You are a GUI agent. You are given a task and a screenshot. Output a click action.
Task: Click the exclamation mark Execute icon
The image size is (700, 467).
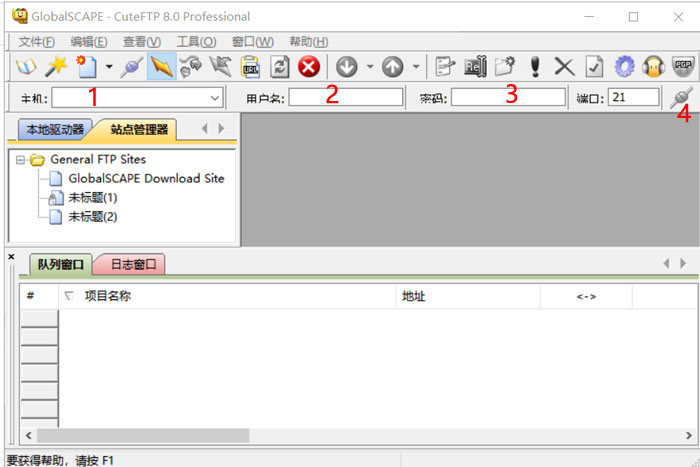pos(535,67)
